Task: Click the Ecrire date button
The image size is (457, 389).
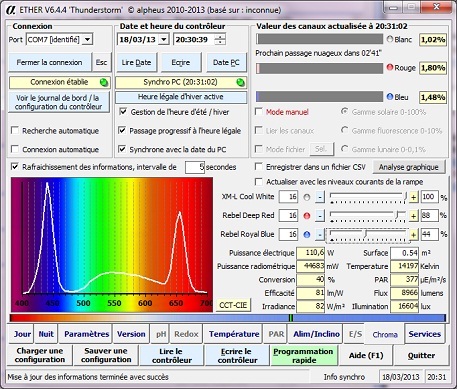Action: pyautogui.click(x=181, y=62)
